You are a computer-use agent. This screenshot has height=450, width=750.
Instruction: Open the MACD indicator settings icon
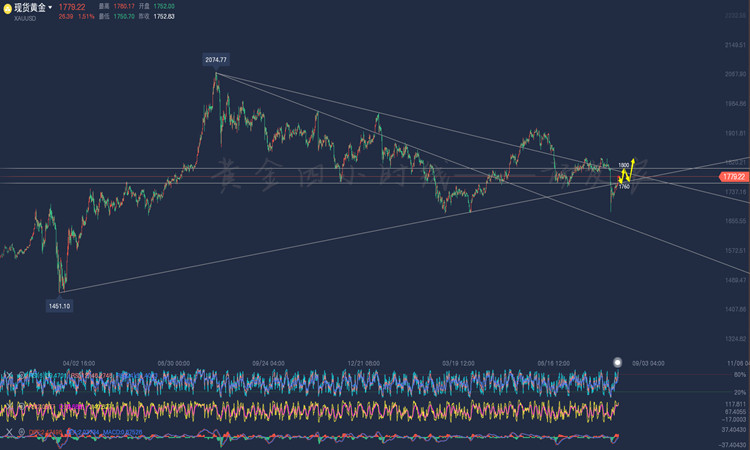point(22,432)
